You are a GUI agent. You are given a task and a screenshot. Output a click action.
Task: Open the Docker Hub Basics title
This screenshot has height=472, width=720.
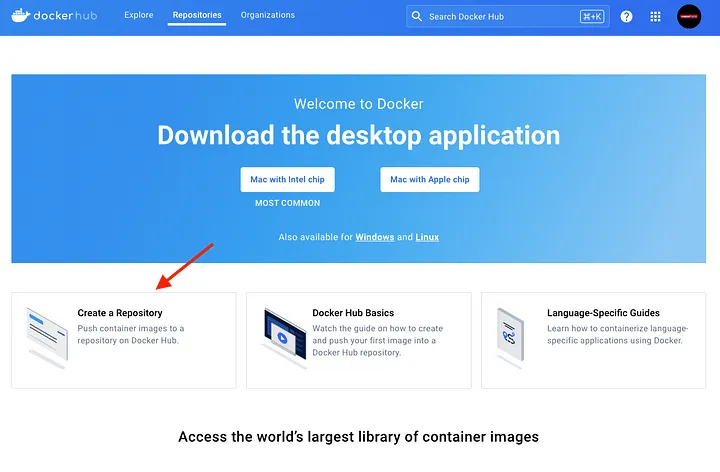click(x=353, y=313)
